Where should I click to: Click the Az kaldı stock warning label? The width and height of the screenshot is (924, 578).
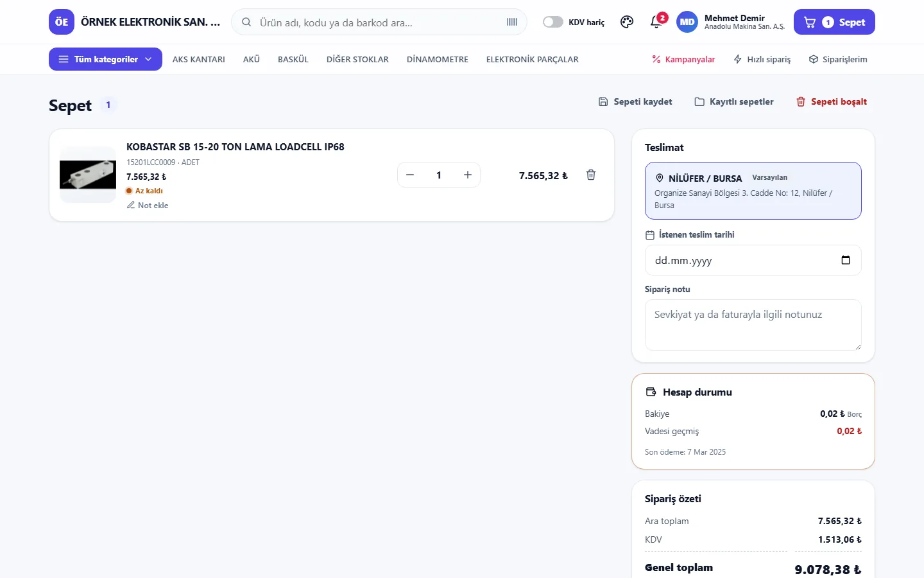[x=144, y=191]
